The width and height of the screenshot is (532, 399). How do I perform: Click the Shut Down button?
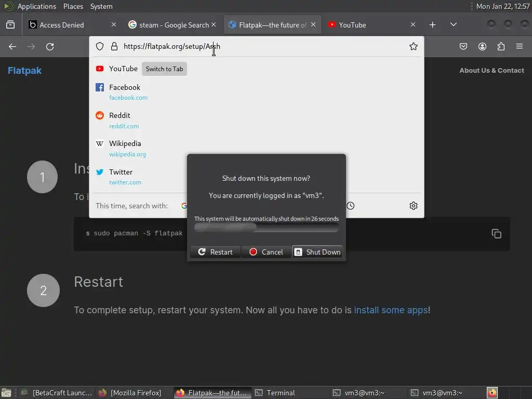pyautogui.click(x=317, y=252)
